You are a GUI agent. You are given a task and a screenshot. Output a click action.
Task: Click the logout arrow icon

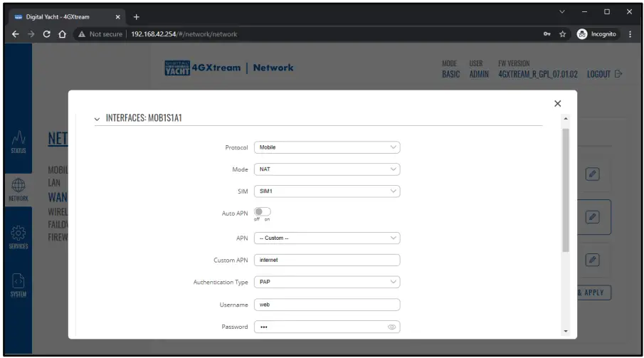(x=618, y=74)
